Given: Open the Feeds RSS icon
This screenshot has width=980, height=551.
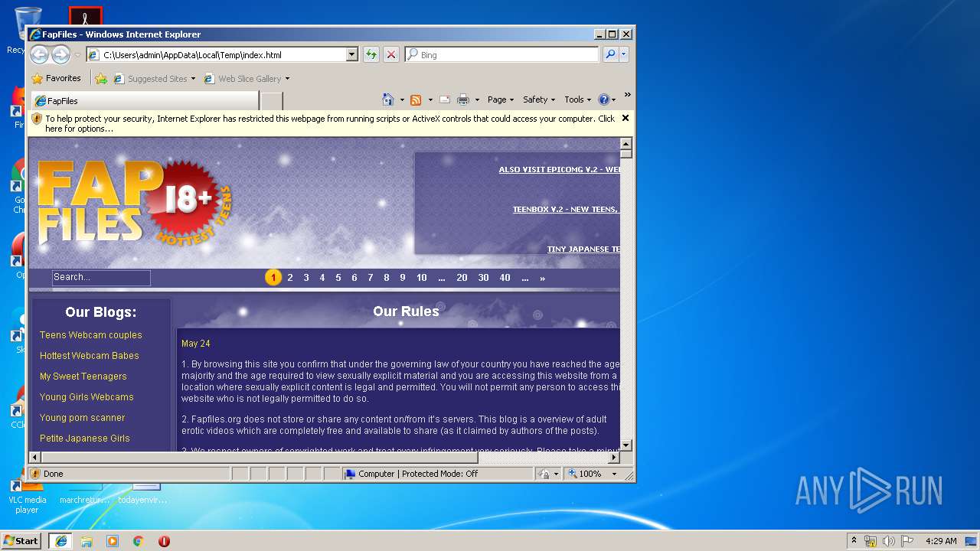Looking at the screenshot, I should [x=416, y=99].
